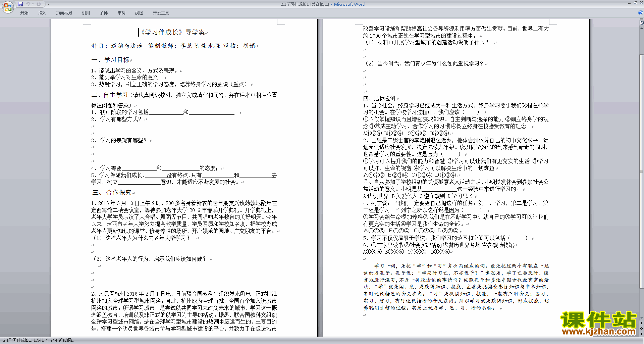Click the answer options line A①②③ B①②④ C①③④ D②③④
Screen dimensions: 644x344
tap(411, 231)
